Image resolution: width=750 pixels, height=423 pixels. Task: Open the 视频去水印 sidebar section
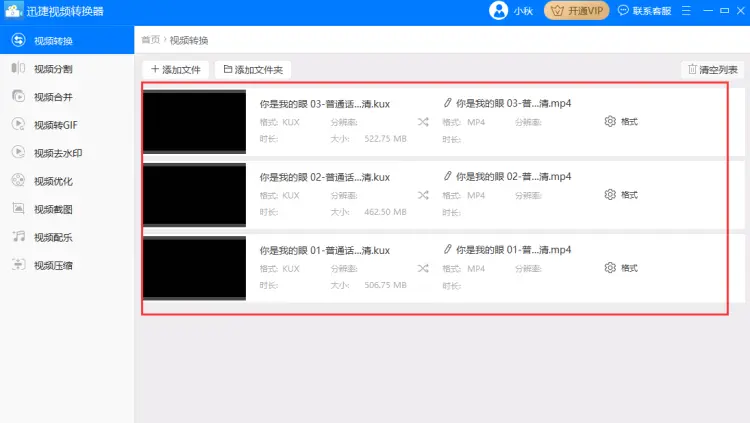pos(67,153)
